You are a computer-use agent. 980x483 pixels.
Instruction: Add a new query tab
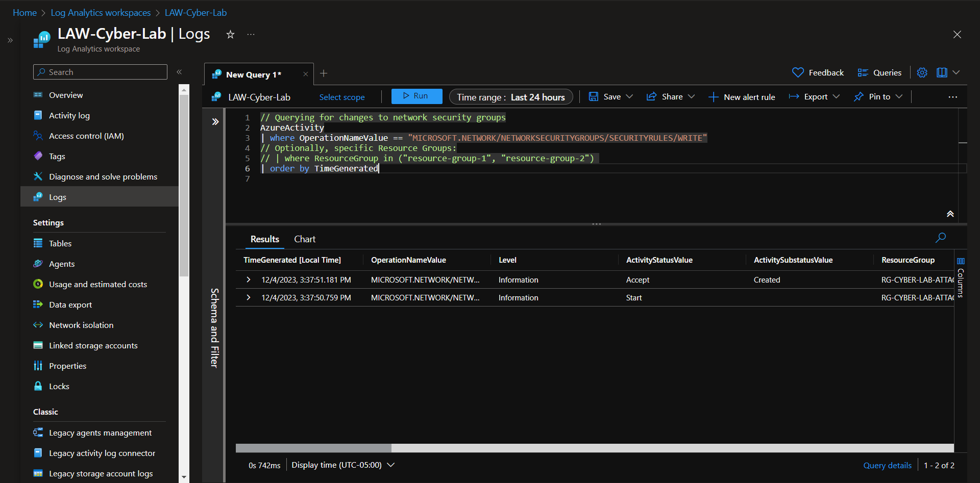[324, 73]
